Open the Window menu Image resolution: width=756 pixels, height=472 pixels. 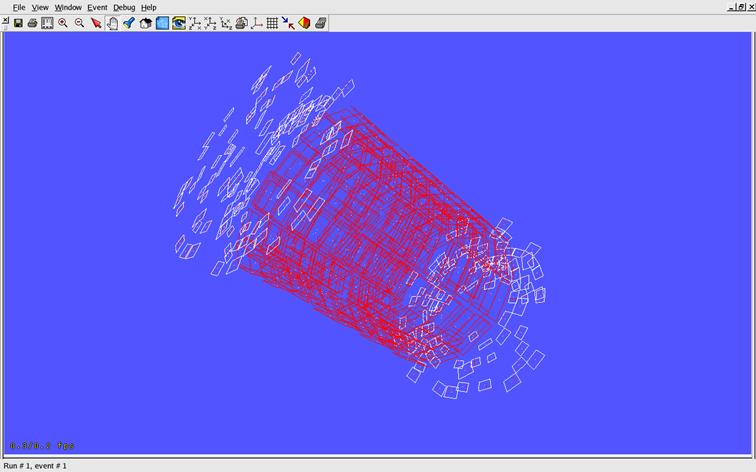[x=68, y=7]
